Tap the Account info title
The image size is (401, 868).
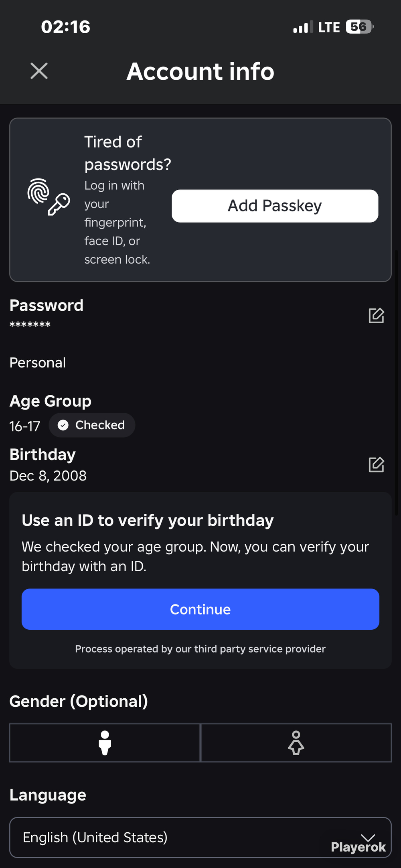[200, 71]
